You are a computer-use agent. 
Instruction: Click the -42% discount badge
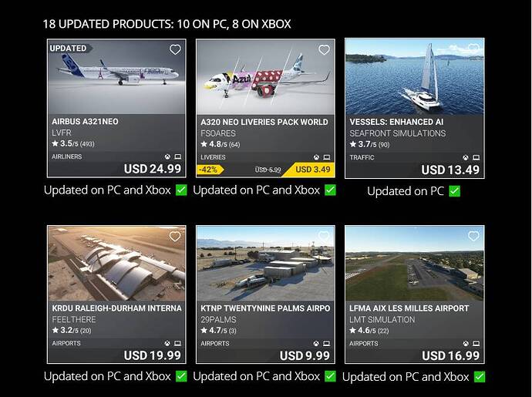pos(210,170)
